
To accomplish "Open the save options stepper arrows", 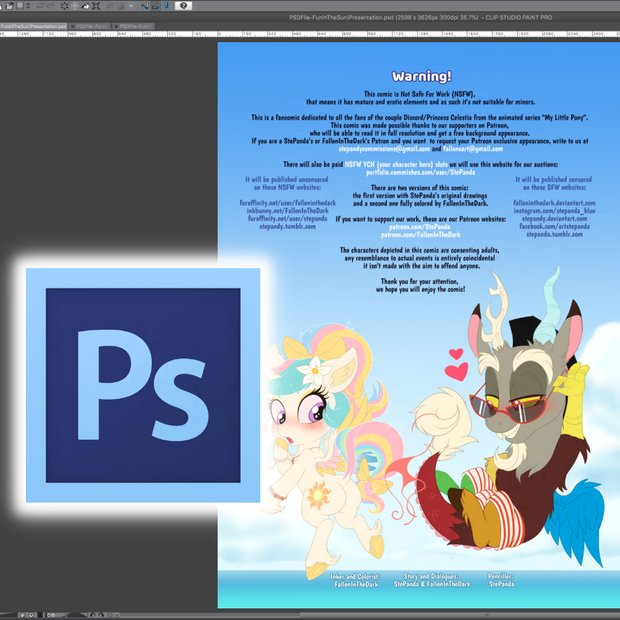I will tap(28, 6).
